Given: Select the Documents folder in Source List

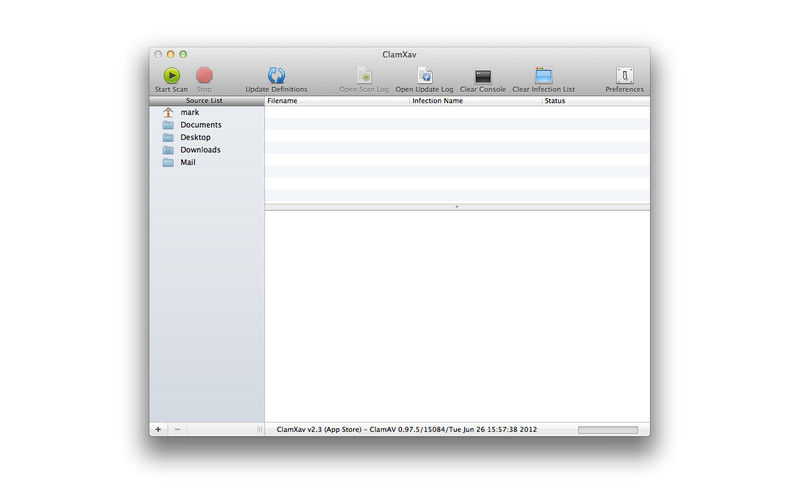Looking at the screenshot, I should pos(200,125).
